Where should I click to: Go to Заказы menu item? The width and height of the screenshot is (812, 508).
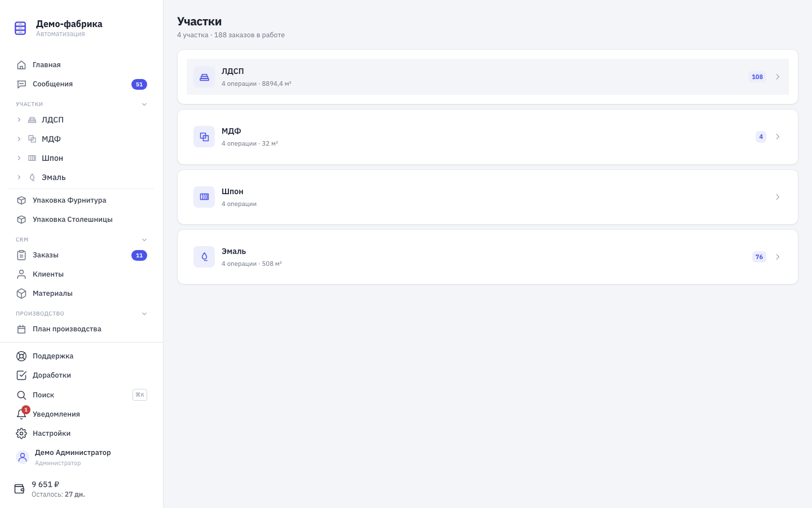[81, 255]
